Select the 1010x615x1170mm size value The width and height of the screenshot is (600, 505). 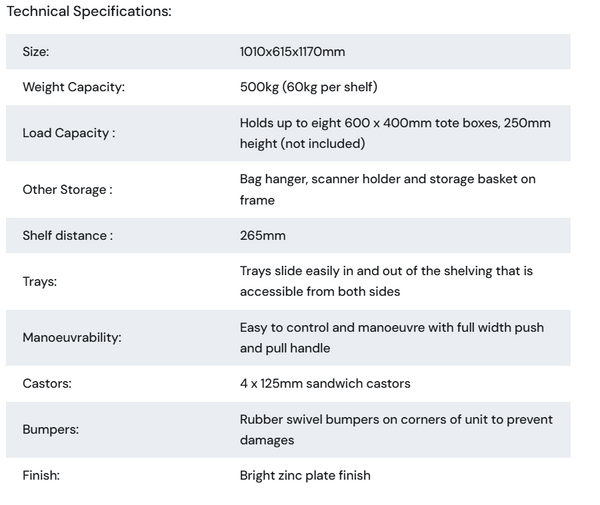click(292, 52)
